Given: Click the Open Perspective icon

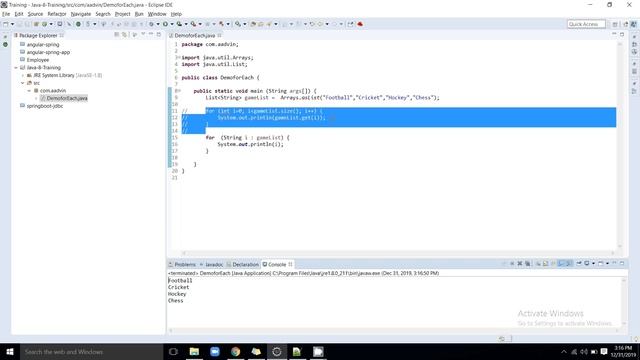Looking at the screenshot, I should coord(615,24).
